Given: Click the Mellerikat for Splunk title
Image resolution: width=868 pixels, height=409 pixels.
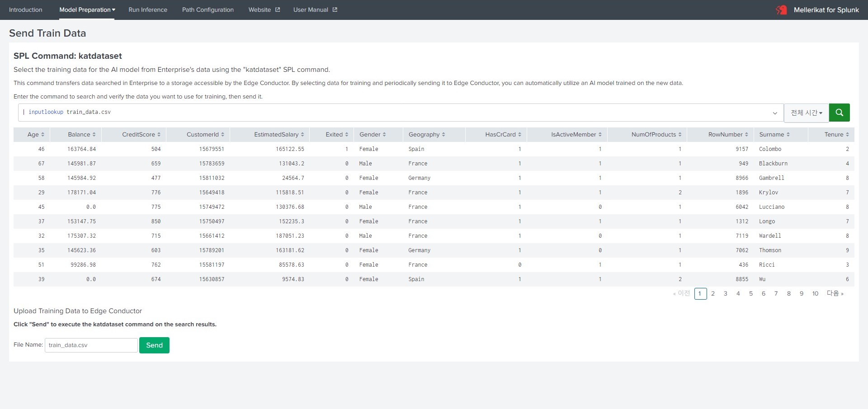Looking at the screenshot, I should click(x=826, y=9).
